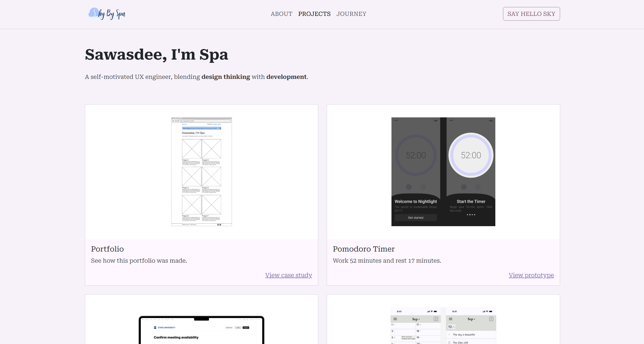The height and width of the screenshot is (344, 644).
Task: Toggle the dash marker beside The sky is beautiful
Action: coord(449,335)
